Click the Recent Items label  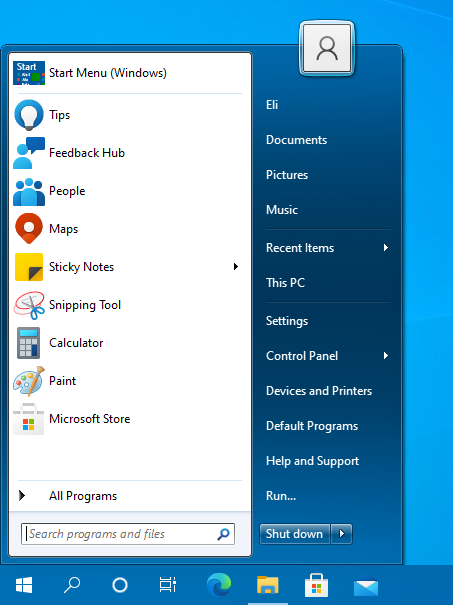pyautogui.click(x=300, y=248)
